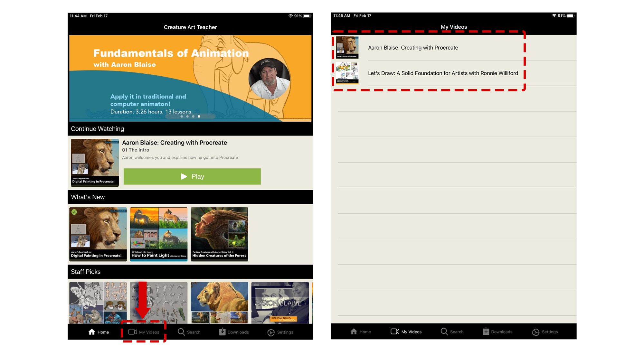Viewport: 644px width, 355px height.
Task: Tap the 11:44 AM clock in the status bar
Action: [x=78, y=16]
